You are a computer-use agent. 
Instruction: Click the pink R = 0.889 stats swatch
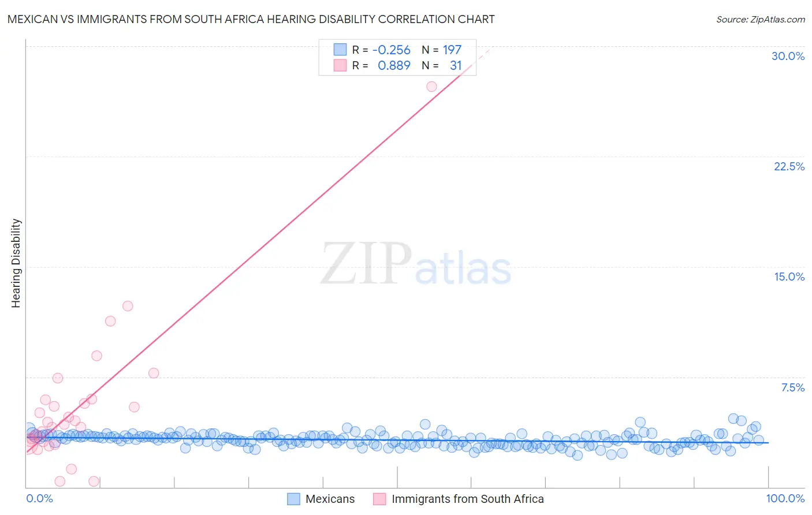point(340,65)
